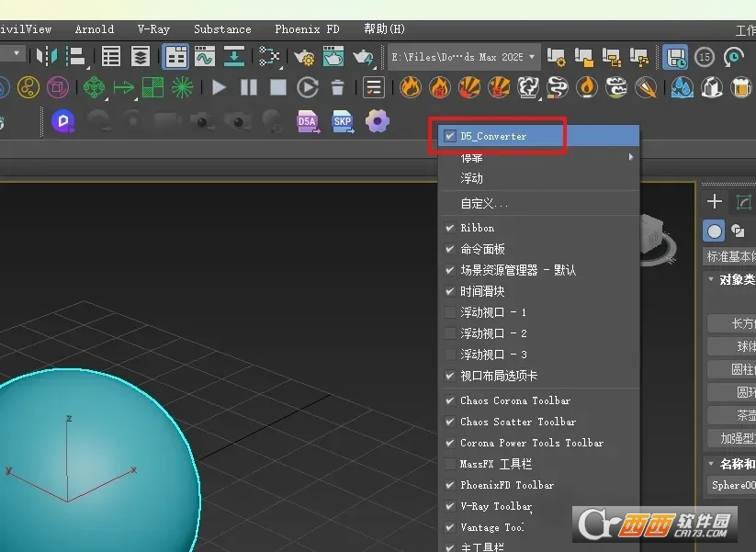Click the Mirror tool icon

(x=47, y=56)
